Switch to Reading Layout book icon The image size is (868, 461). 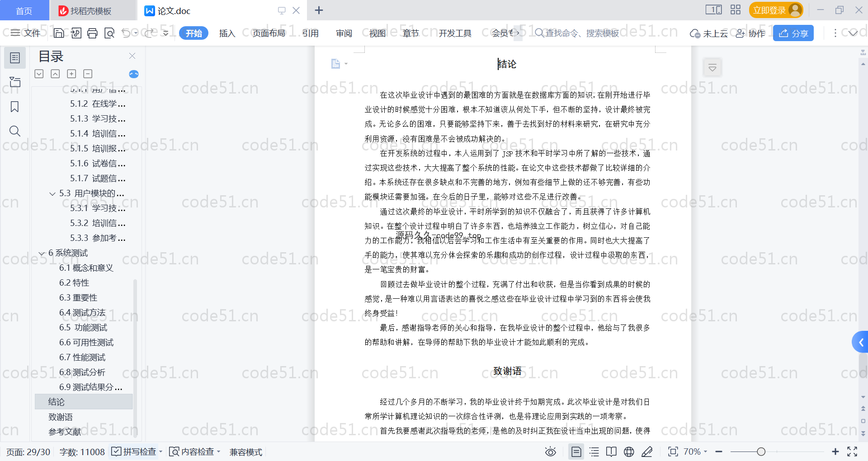click(611, 452)
